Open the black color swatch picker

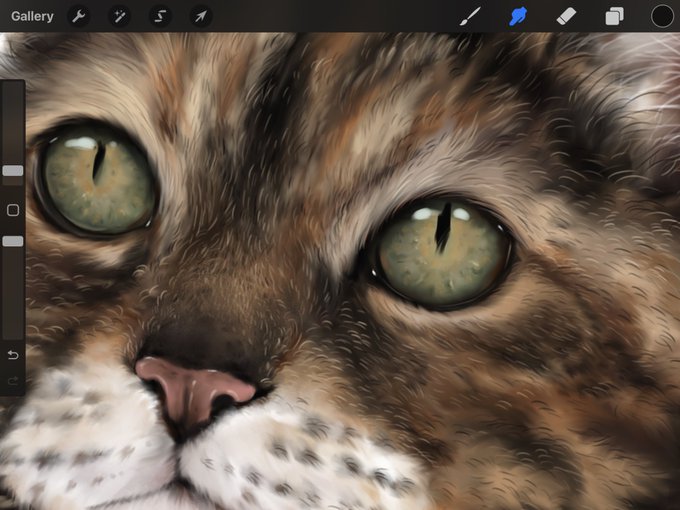tap(662, 16)
